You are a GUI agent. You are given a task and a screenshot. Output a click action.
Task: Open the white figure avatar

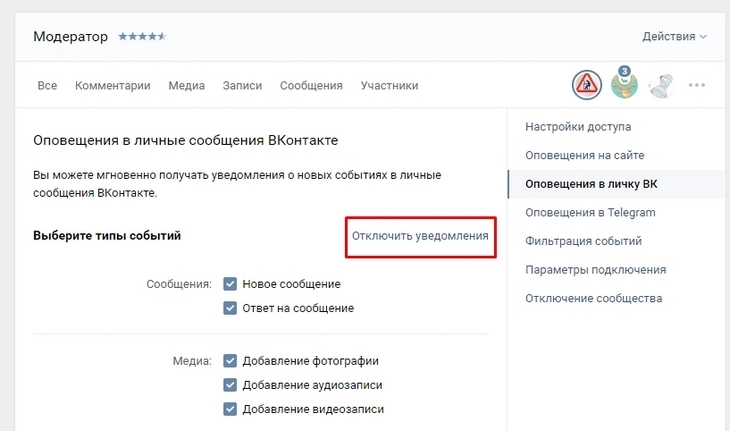[x=661, y=86]
